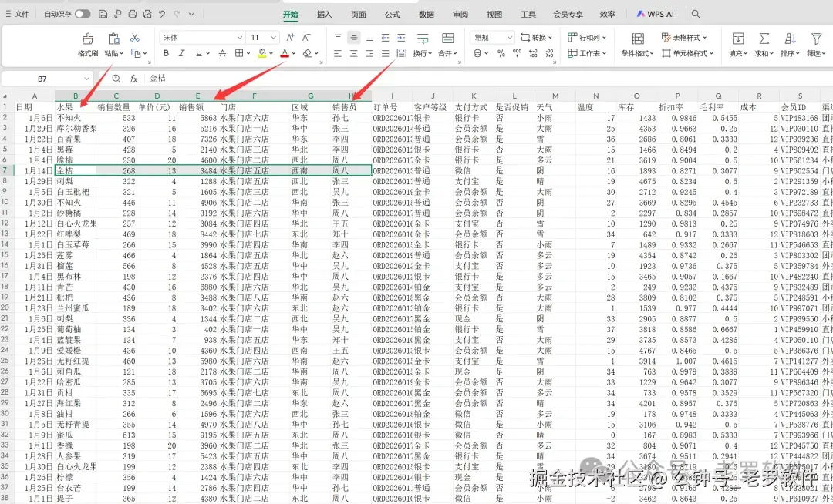
Task: Click the Redo arrow
Action: 177,15
